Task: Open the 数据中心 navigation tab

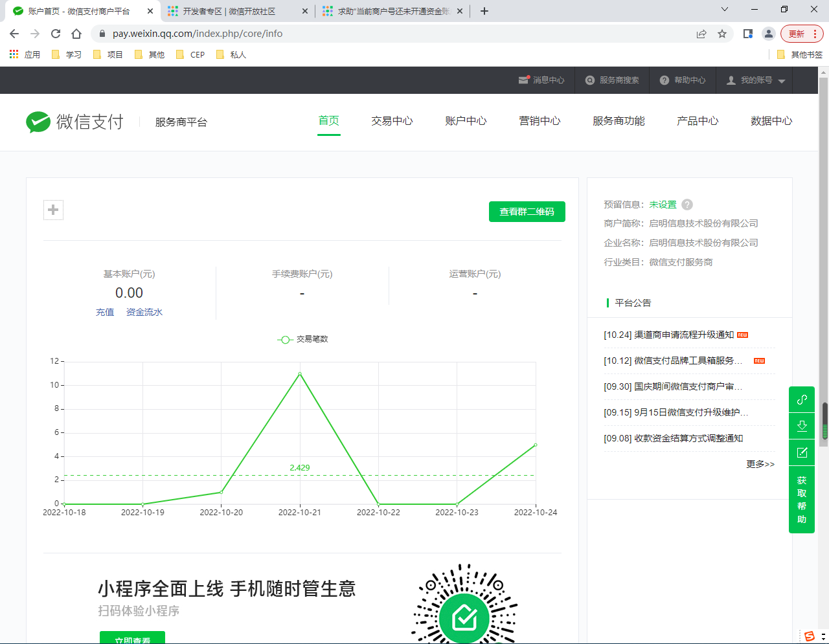Action: click(x=772, y=121)
